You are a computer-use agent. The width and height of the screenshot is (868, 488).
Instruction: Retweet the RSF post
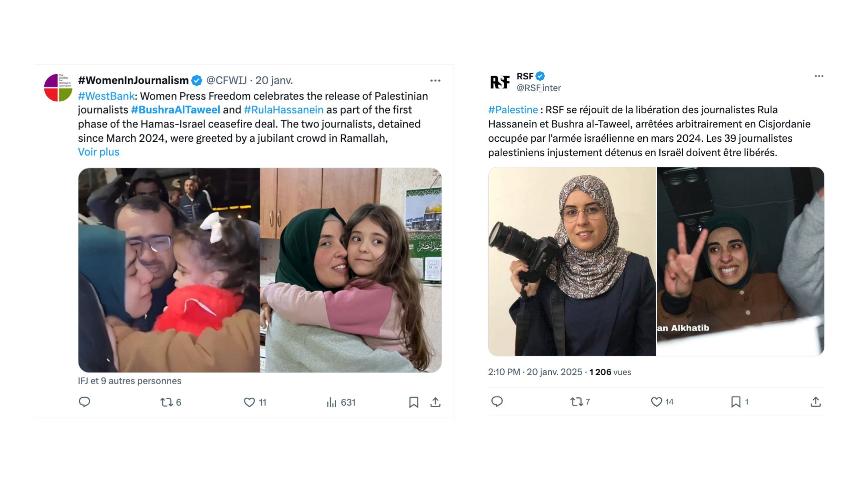[x=577, y=402]
